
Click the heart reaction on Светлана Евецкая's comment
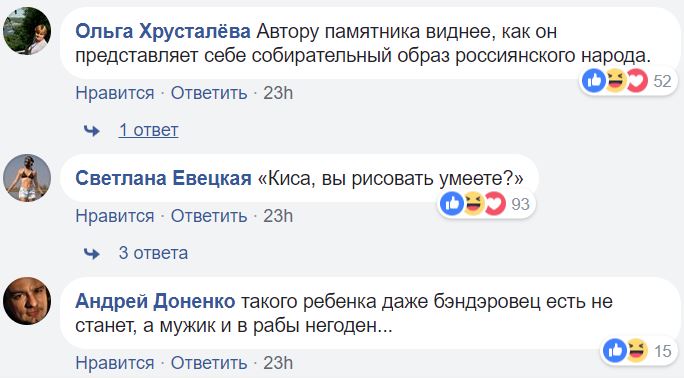(495, 204)
